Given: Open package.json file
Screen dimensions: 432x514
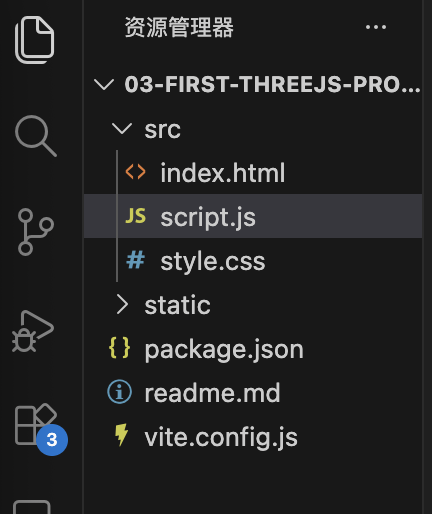Looking at the screenshot, I should click(x=253, y=349).
